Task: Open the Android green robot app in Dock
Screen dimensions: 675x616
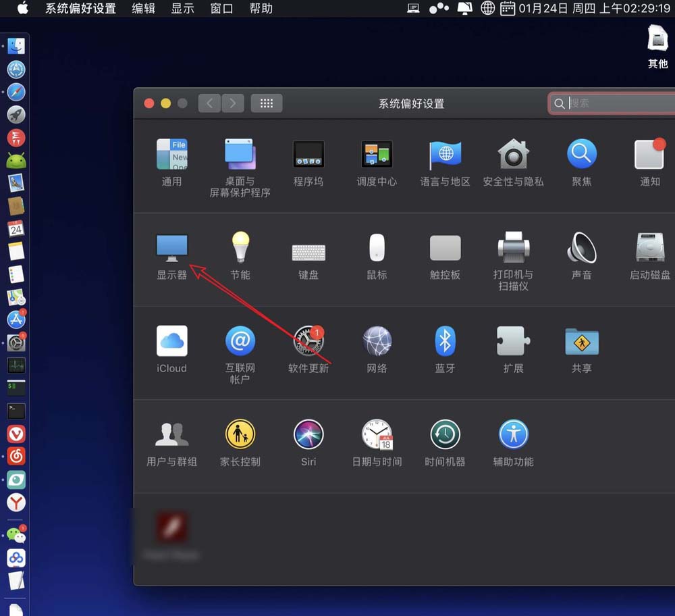Action: (16, 161)
